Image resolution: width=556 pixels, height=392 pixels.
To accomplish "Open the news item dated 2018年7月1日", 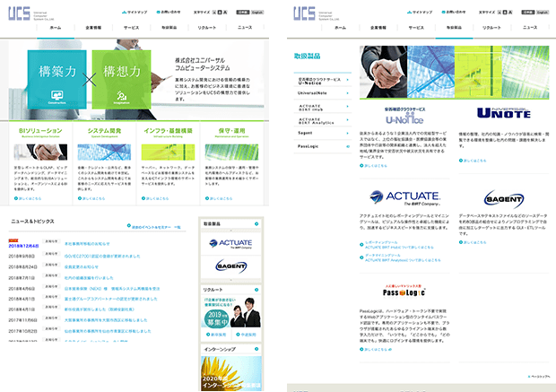I will coord(89,278).
